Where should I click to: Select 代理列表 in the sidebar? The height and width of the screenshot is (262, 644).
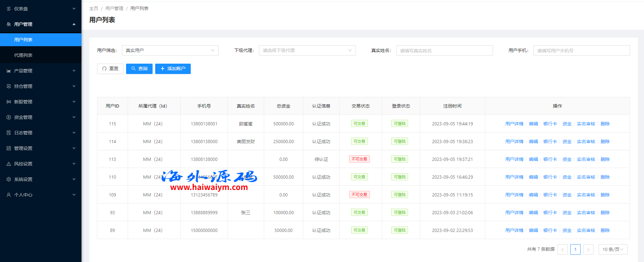point(23,55)
